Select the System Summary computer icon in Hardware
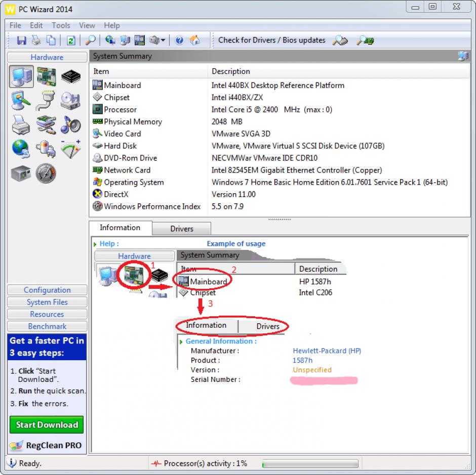This screenshot has width=476, height=475. (x=21, y=76)
